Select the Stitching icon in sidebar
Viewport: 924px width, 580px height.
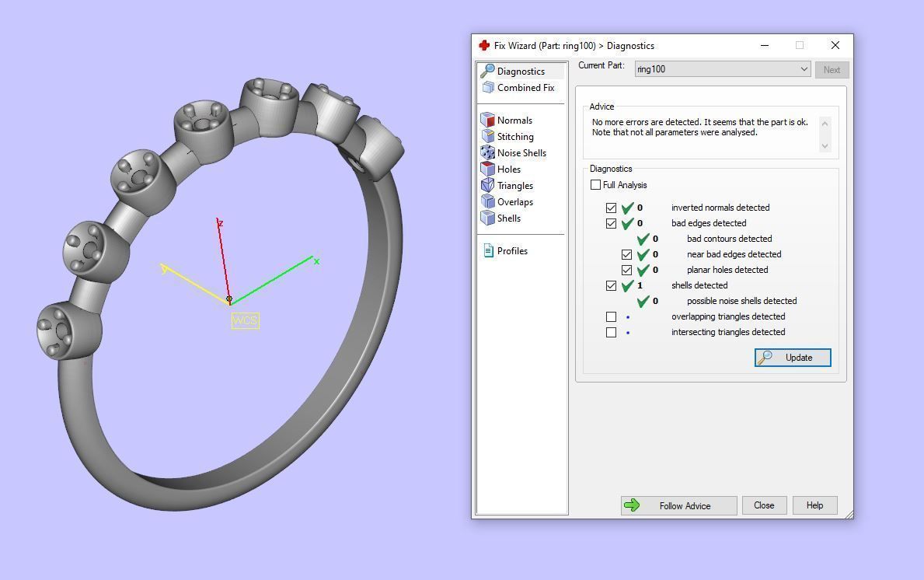pyautogui.click(x=488, y=137)
